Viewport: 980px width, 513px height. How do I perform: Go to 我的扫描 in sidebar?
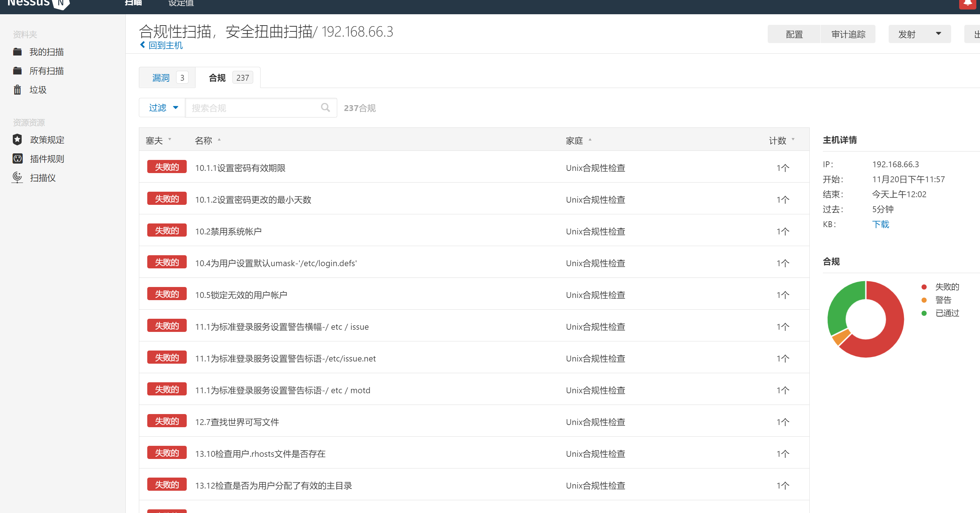(x=46, y=52)
